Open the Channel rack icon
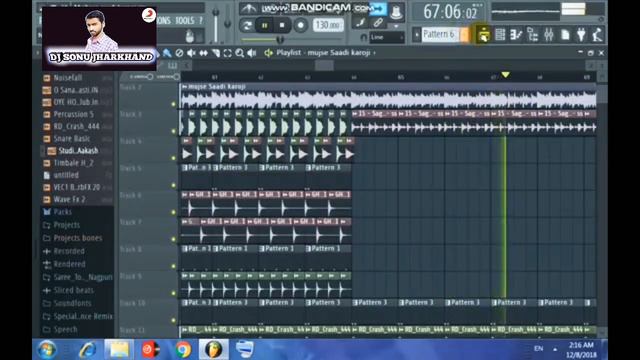 pyautogui.click(x=500, y=35)
